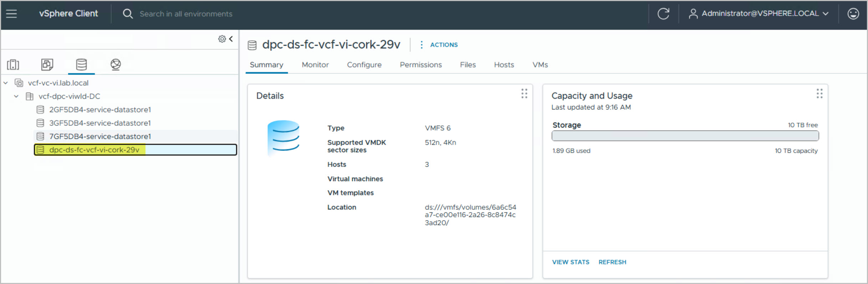Click the Virtual machines label in Details
868x284 pixels.
coord(355,179)
